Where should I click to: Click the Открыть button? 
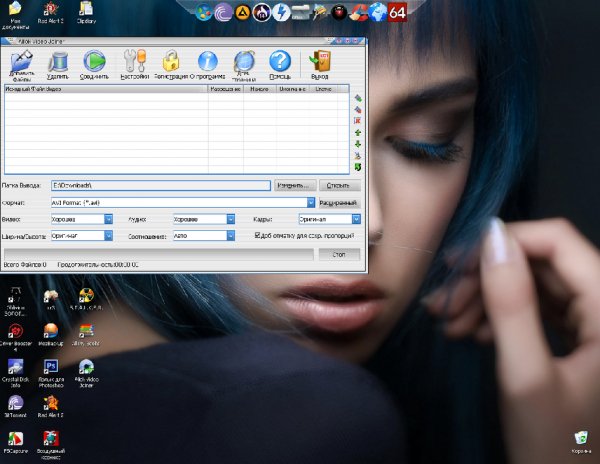point(340,186)
